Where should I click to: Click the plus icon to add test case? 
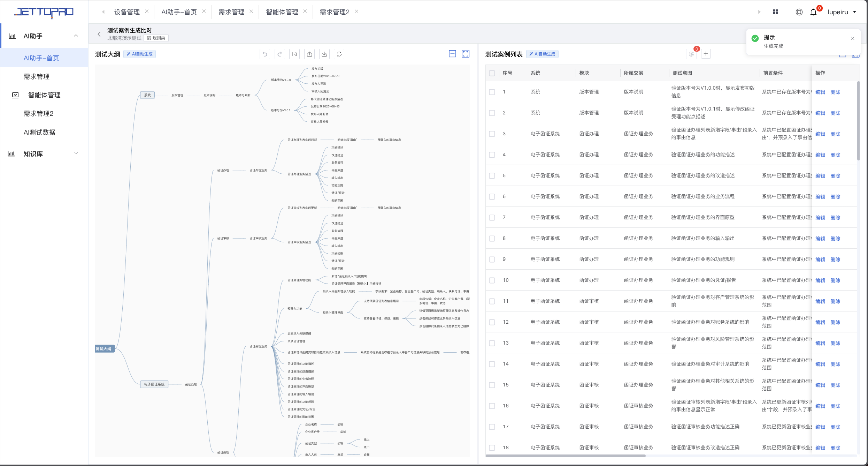click(706, 54)
